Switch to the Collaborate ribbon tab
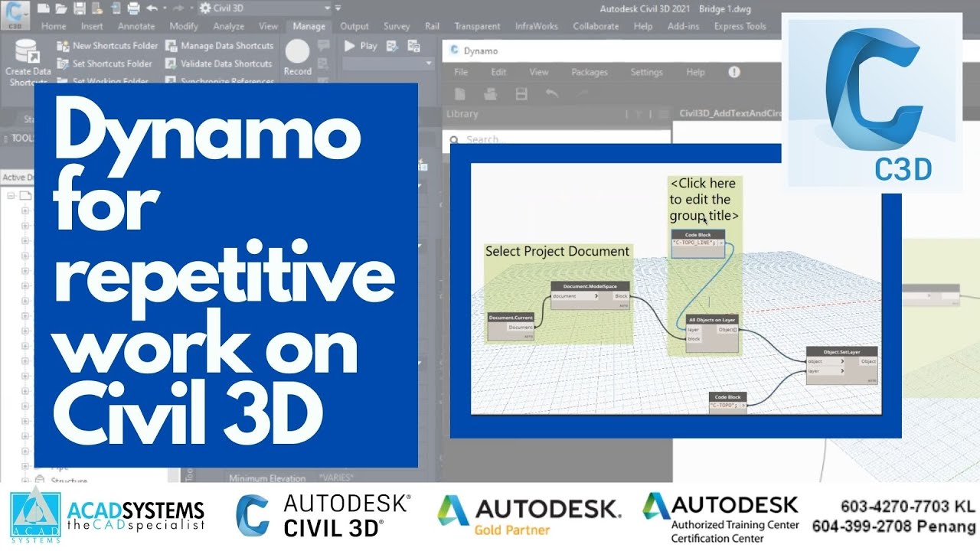Viewport: 980px width, 551px height. [596, 26]
